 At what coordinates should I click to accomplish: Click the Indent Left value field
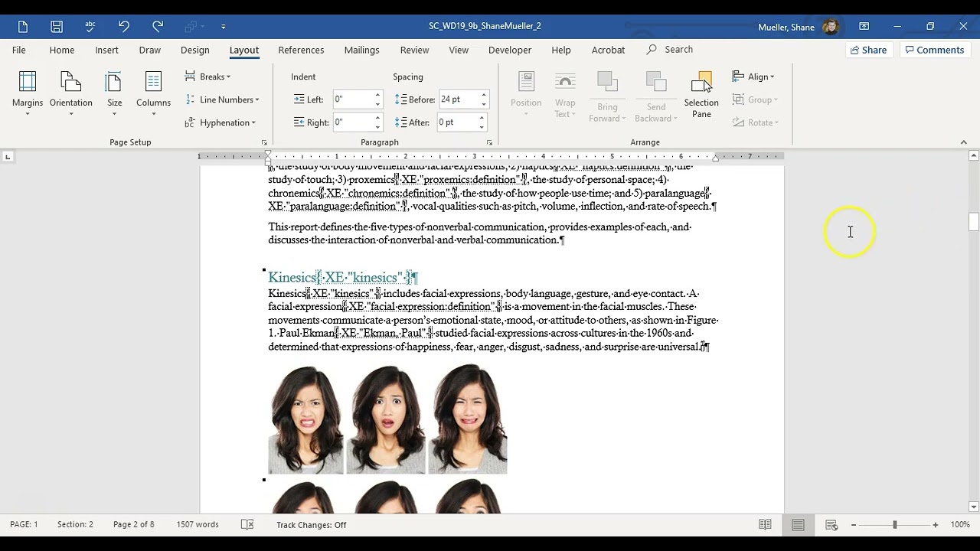click(352, 99)
